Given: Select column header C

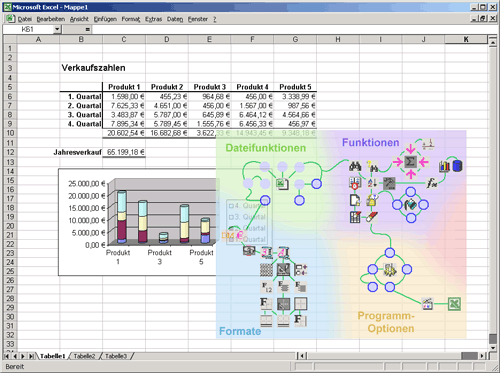Looking at the screenshot, I should pyautogui.click(x=124, y=39).
